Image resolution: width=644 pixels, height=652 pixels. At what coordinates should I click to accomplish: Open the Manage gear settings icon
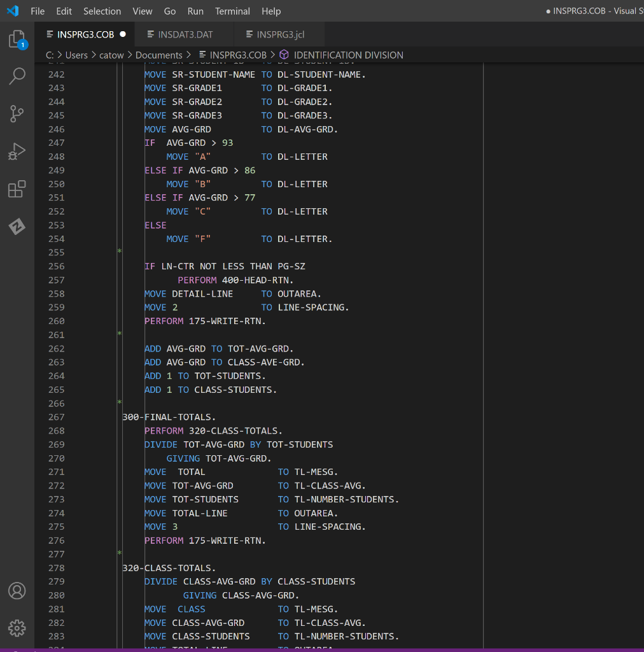pyautogui.click(x=17, y=627)
